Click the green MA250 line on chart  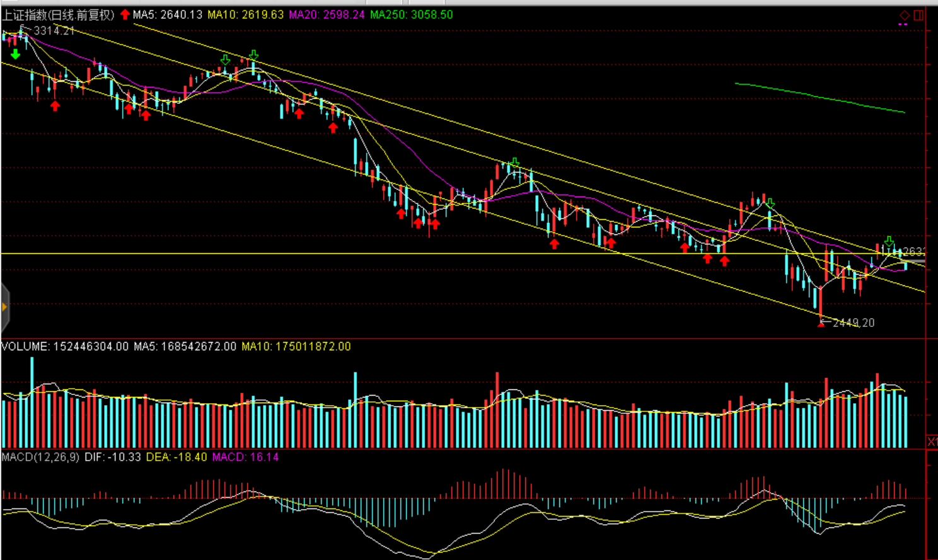819,97
